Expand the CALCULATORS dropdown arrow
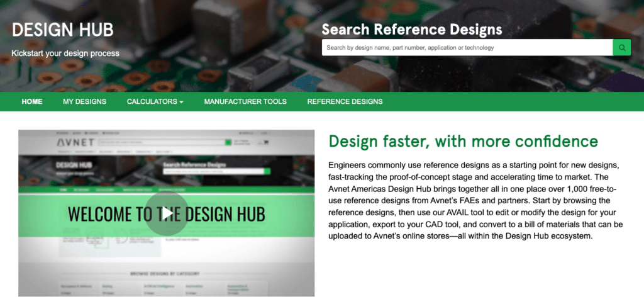 181,102
